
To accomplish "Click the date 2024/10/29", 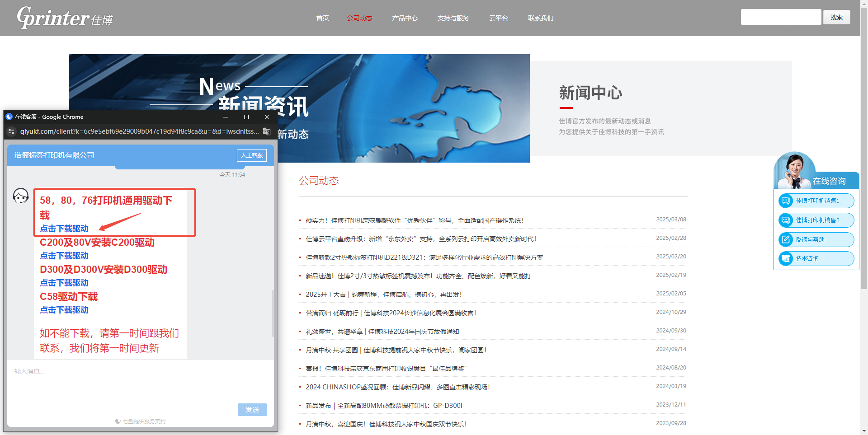I will [x=671, y=312].
